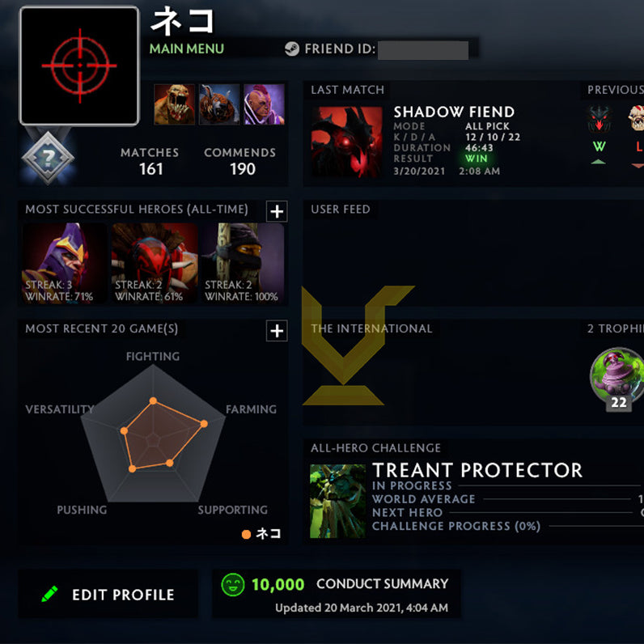Select the Bloodseeker hero with 61% winrate
The image size is (644, 644).
coord(154,263)
